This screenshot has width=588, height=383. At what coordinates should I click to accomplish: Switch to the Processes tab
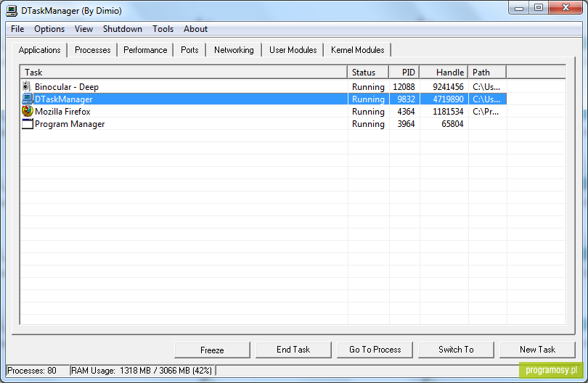(93, 50)
